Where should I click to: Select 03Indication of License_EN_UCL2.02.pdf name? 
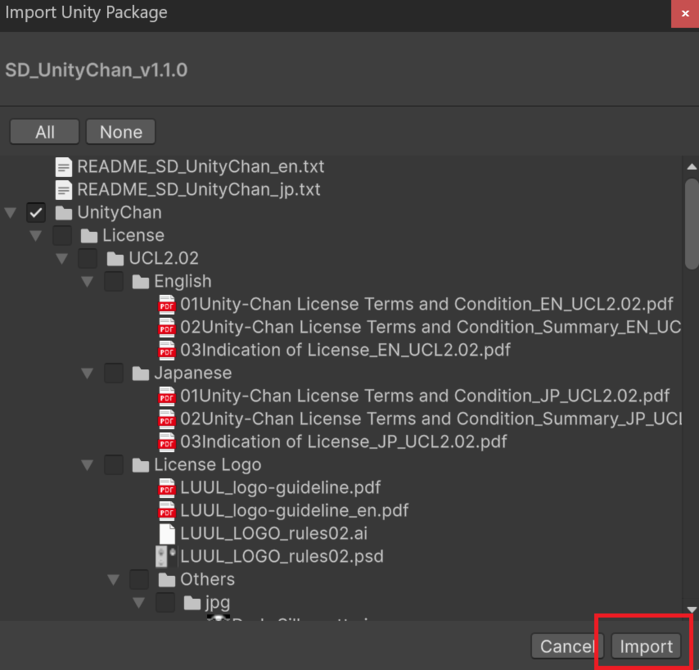click(x=345, y=350)
